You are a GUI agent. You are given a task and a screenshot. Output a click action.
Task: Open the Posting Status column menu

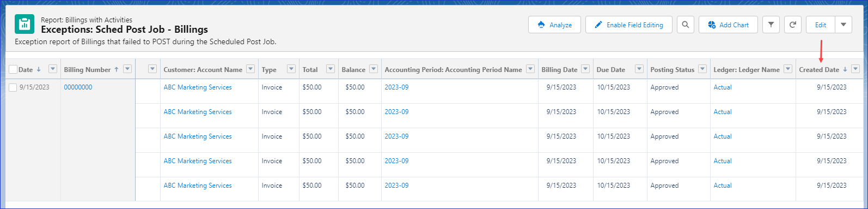(702, 69)
